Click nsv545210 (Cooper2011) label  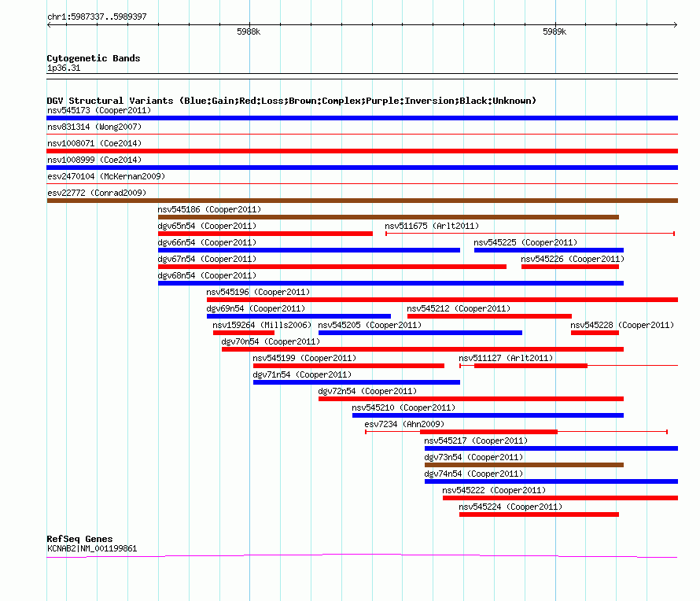[403, 407]
